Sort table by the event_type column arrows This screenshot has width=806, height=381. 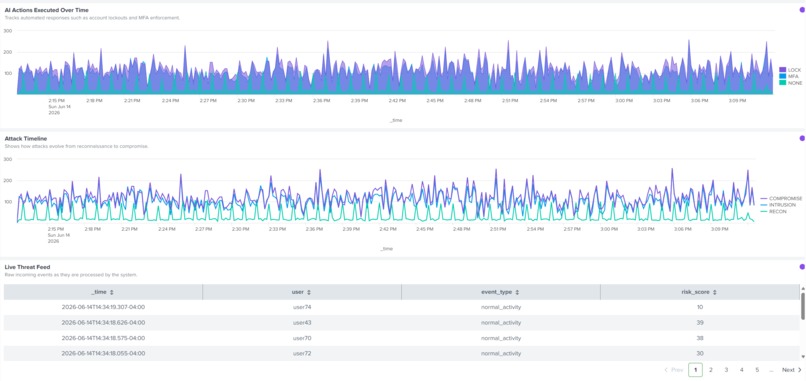pos(517,292)
